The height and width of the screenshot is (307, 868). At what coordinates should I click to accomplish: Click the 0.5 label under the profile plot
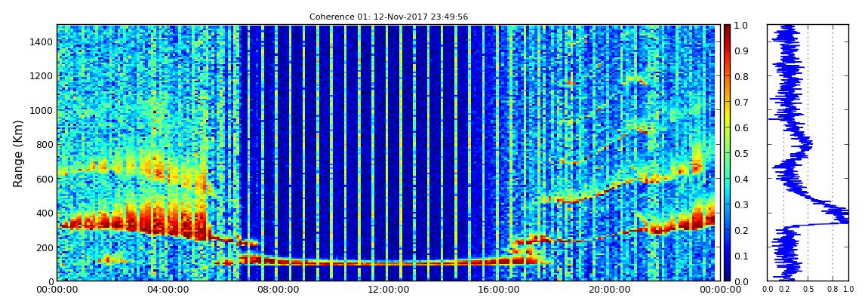click(808, 290)
